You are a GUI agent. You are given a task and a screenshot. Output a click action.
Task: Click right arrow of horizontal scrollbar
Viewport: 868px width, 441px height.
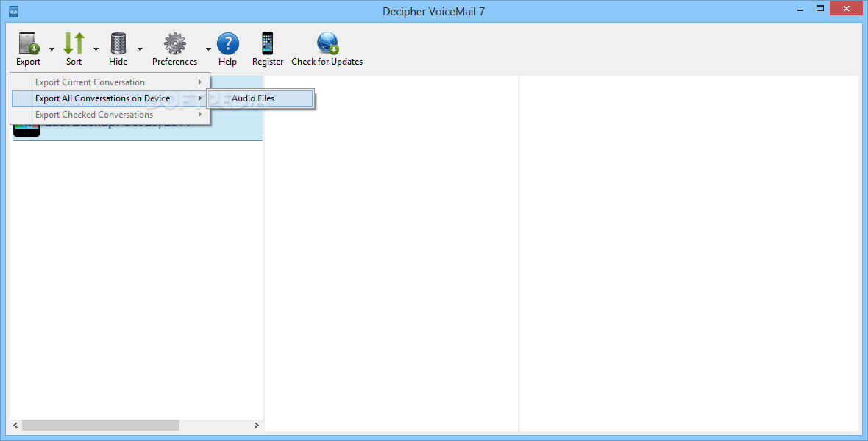pyautogui.click(x=256, y=425)
